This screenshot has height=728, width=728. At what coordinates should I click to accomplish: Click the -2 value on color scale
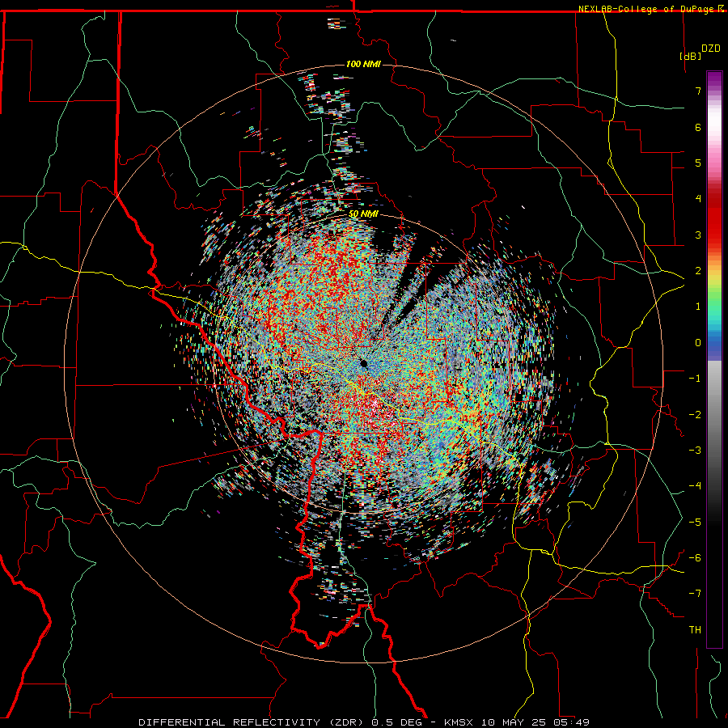(695, 415)
